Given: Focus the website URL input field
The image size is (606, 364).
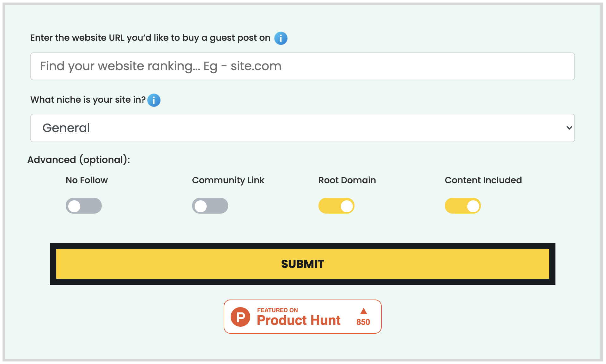Looking at the screenshot, I should [x=302, y=66].
